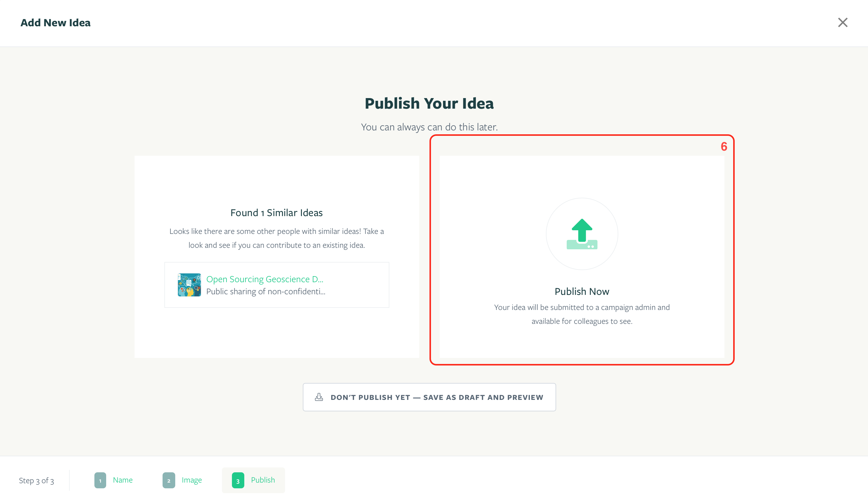Click the 'Step 3 of 3' label
868x504 pixels.
tap(36, 480)
